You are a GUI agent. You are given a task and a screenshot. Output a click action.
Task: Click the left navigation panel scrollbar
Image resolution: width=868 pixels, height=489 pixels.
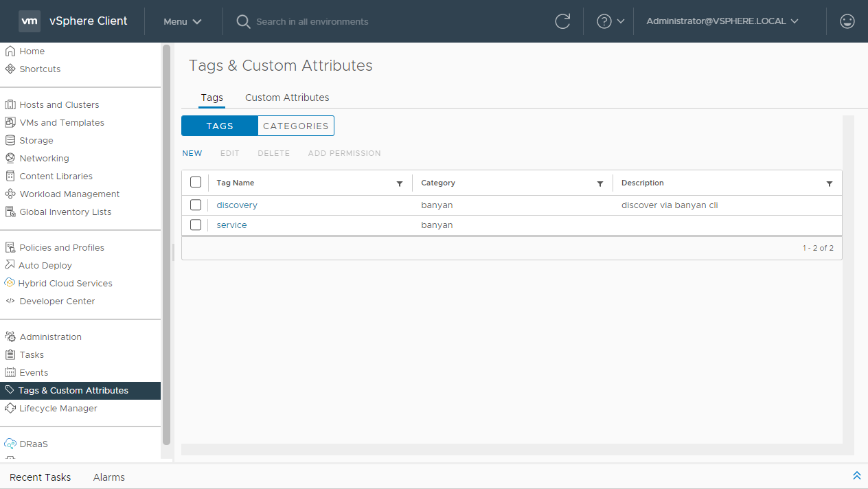pos(165,244)
